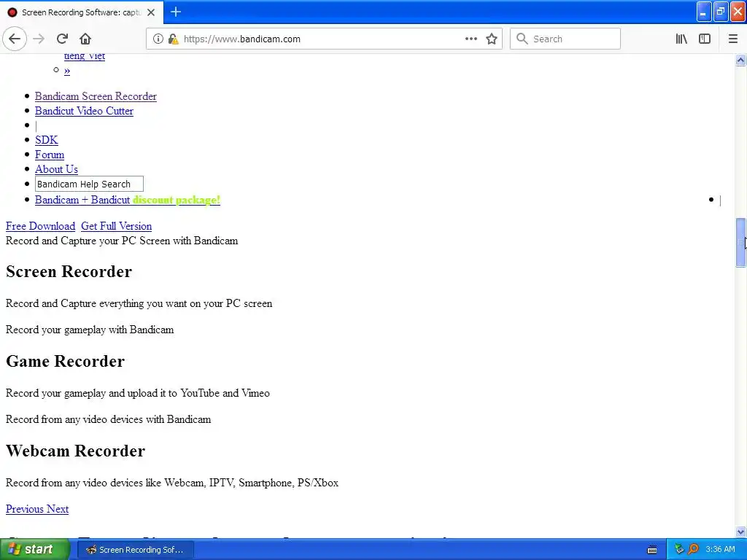The width and height of the screenshot is (747, 560).
Task: Click the Screen Recorder heading
Action: point(69,271)
